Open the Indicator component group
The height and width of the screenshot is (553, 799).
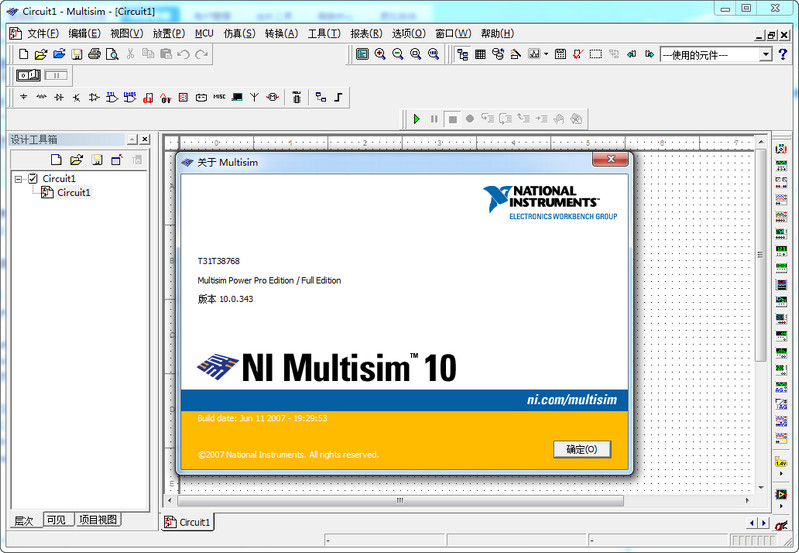pos(183,97)
